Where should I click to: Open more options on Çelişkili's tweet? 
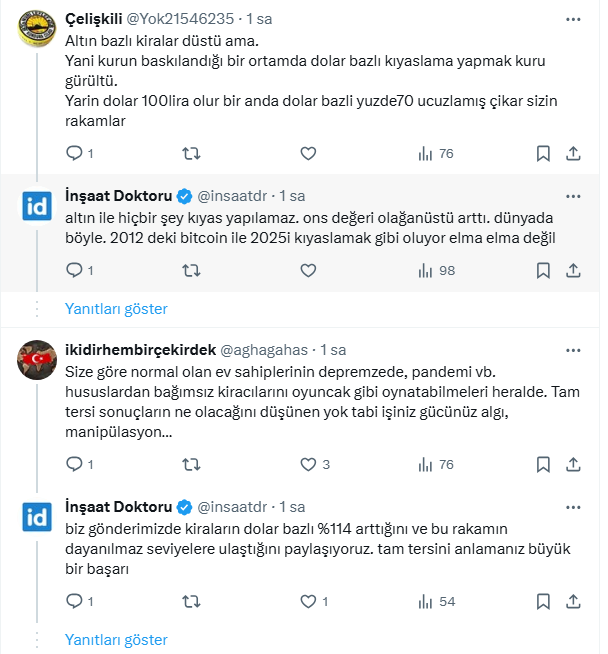coord(572,19)
